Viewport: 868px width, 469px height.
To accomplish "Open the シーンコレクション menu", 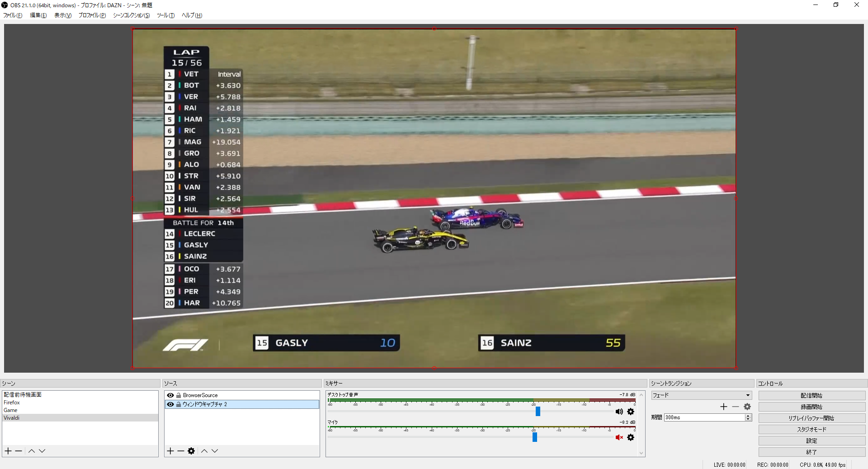I will click(x=131, y=15).
